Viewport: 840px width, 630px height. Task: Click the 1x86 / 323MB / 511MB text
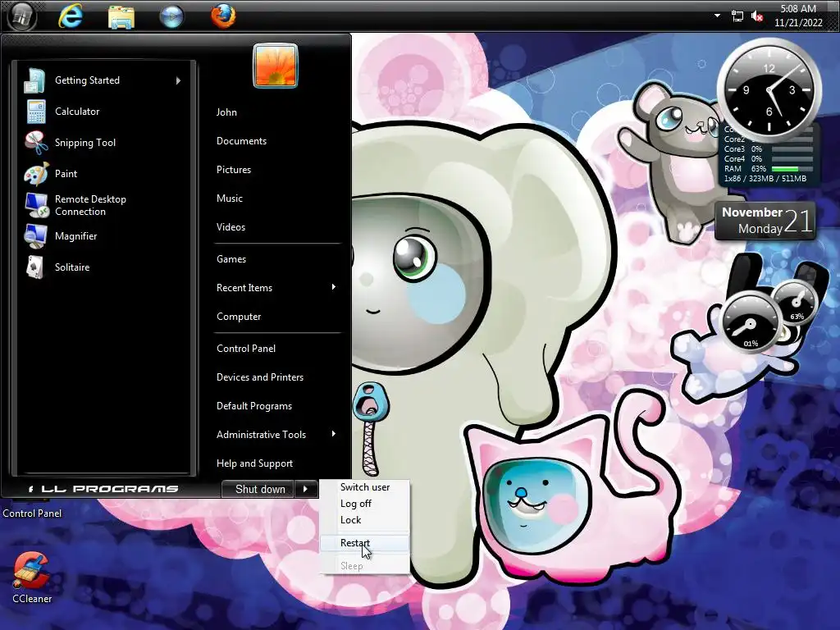click(765, 178)
